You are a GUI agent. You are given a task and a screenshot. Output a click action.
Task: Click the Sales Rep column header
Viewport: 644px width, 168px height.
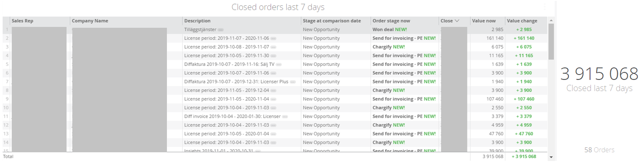click(x=23, y=21)
